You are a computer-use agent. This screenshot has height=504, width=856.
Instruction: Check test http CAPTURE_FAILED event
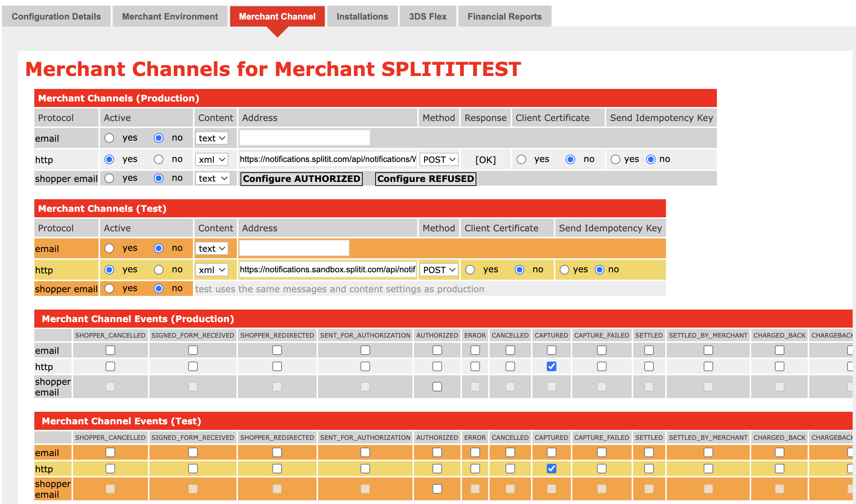(602, 469)
